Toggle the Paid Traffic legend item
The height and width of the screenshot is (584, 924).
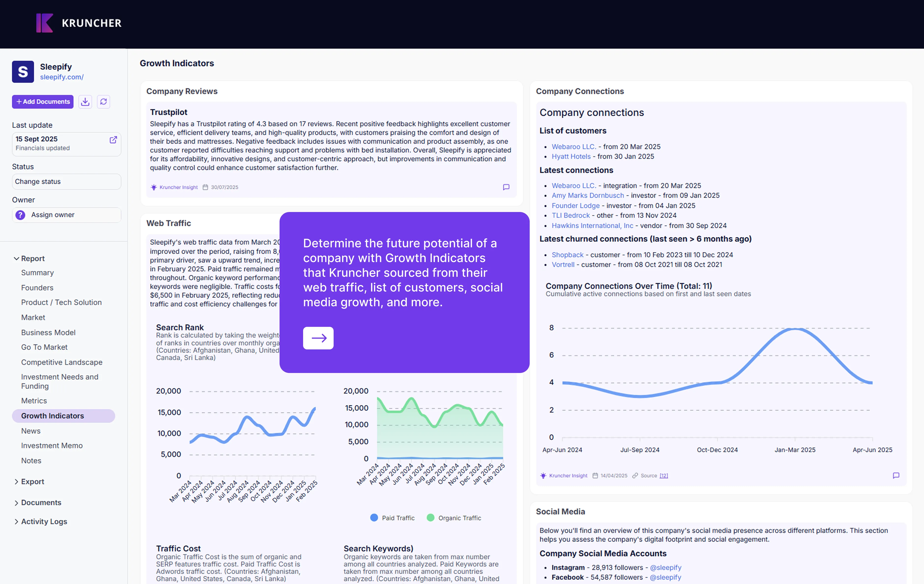point(393,518)
